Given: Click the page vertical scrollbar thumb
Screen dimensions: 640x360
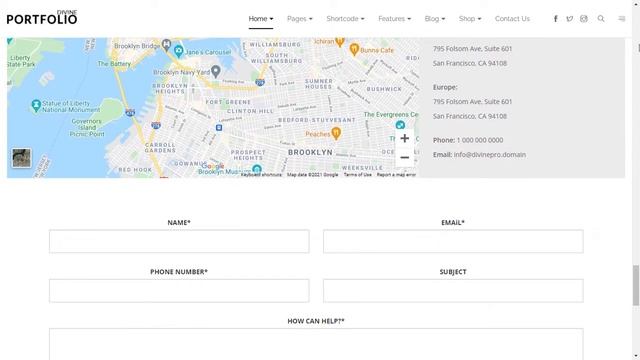Looking at the screenshot, I should pyautogui.click(x=636, y=285).
